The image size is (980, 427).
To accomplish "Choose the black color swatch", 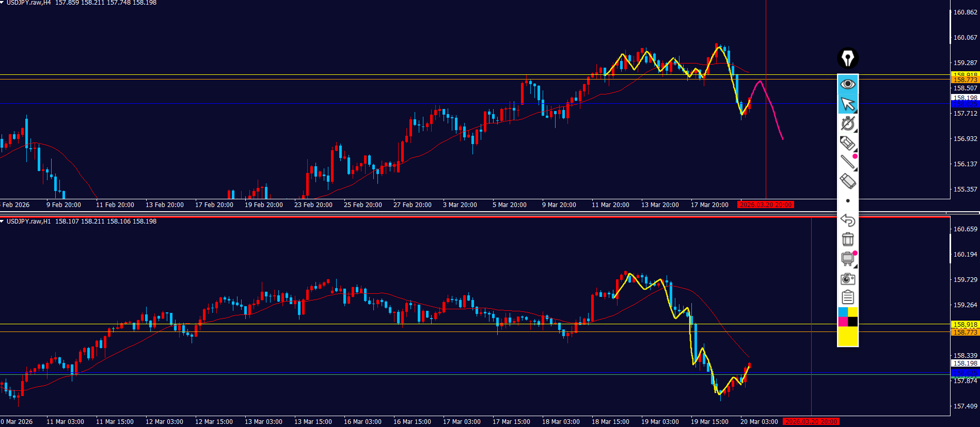I will (x=852, y=322).
